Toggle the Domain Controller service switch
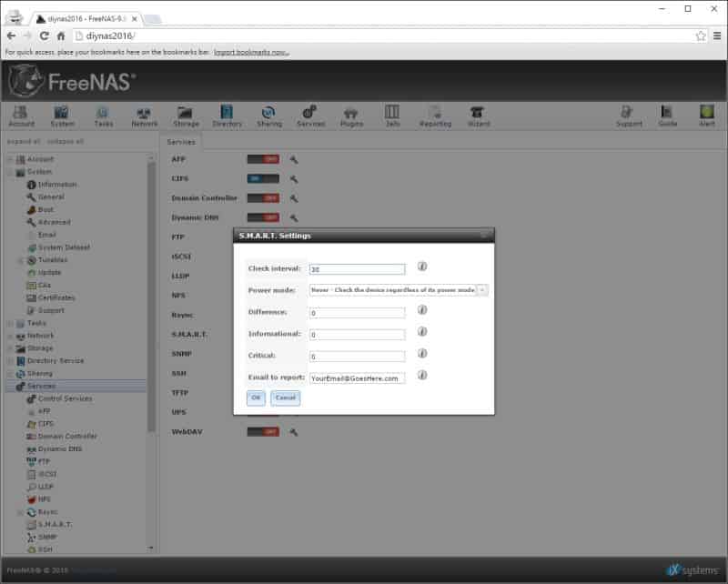Screen dimensions: 728x584 [x=263, y=198]
